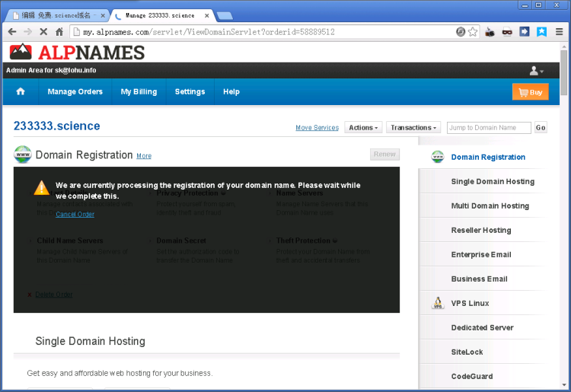Click the Cancel Order link
The image size is (571, 392).
pos(75,214)
